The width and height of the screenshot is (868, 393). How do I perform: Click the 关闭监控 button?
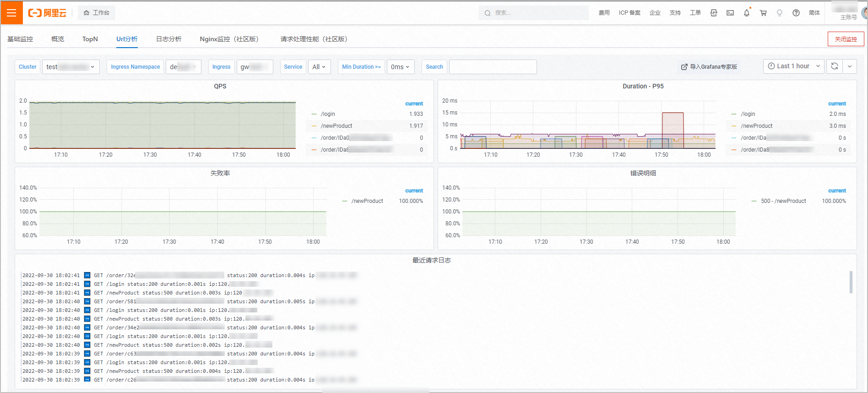point(846,39)
